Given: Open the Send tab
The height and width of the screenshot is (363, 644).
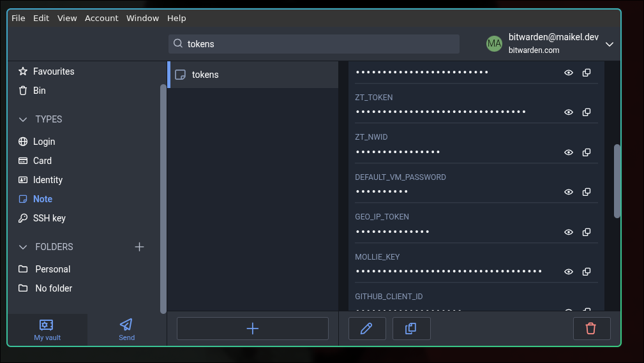Looking at the screenshot, I should tap(126, 329).
